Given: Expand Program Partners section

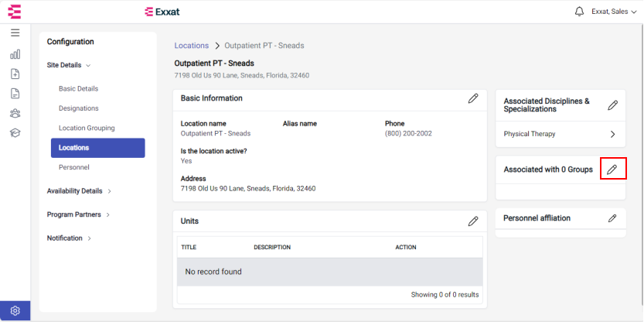Looking at the screenshot, I should (78, 214).
